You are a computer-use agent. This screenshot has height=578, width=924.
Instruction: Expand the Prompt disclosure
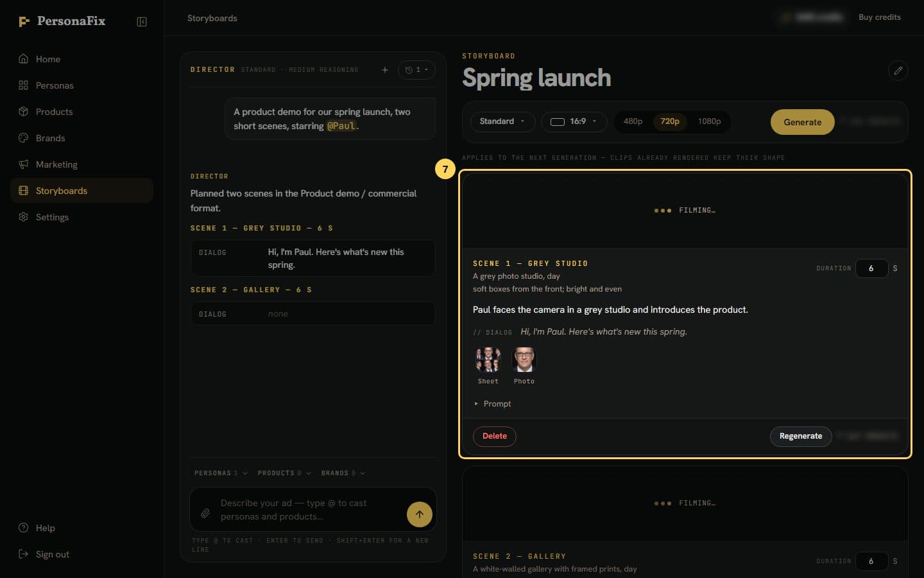click(492, 404)
